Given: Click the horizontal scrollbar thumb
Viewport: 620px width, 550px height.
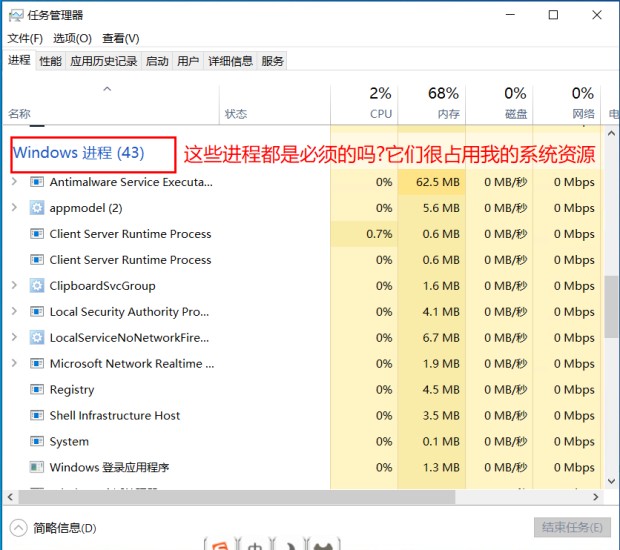Looking at the screenshot, I should tap(237, 497).
